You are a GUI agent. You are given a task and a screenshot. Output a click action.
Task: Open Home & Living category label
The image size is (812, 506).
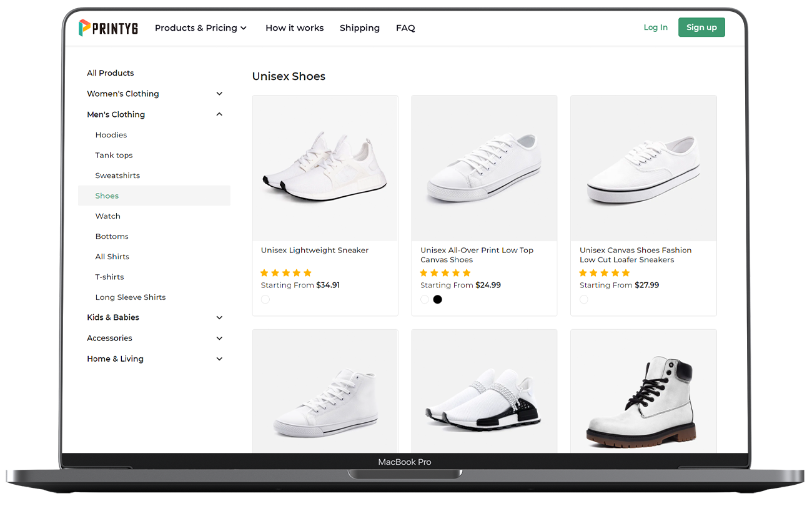(116, 359)
